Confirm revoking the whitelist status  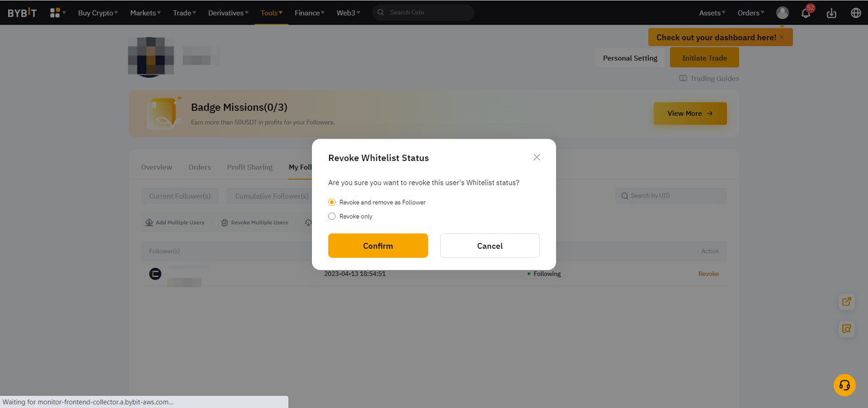[x=378, y=246]
